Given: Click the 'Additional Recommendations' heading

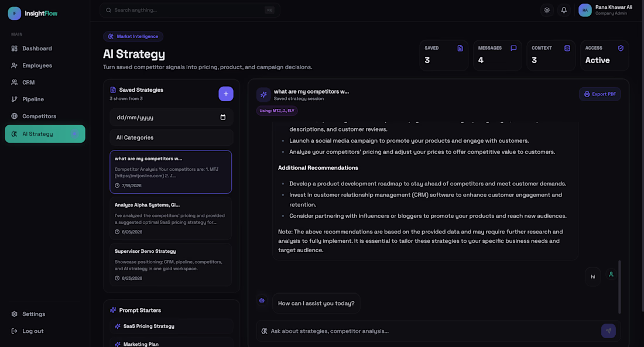Looking at the screenshot, I should click(x=318, y=167).
